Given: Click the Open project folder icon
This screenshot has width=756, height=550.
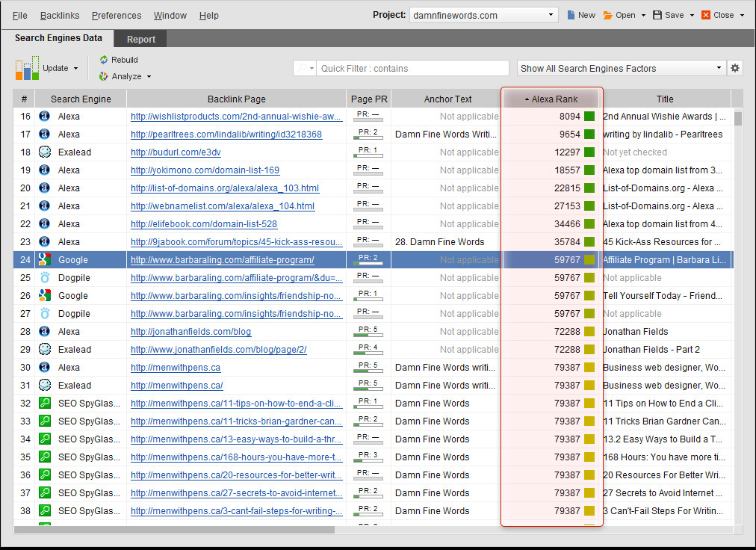Looking at the screenshot, I should pos(607,15).
